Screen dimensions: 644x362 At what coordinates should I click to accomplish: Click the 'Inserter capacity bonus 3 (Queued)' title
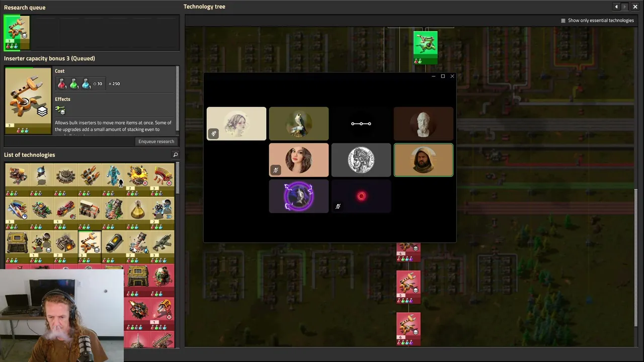(49, 58)
